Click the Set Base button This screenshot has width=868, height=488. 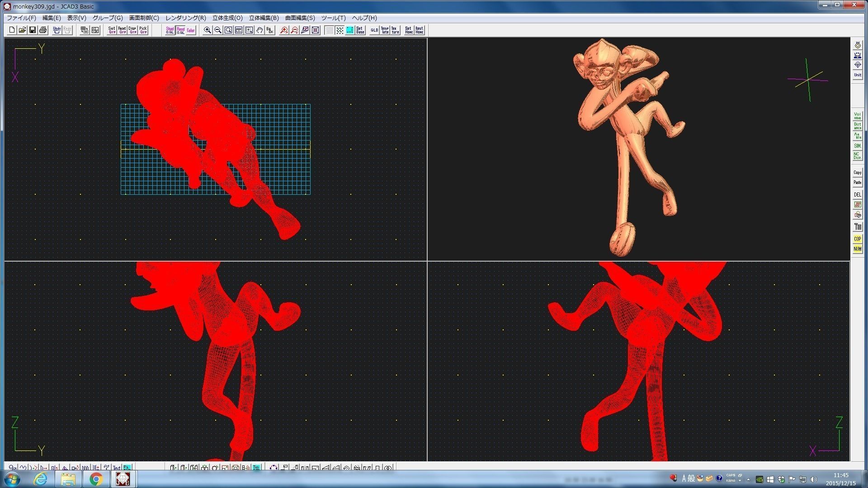(x=360, y=30)
